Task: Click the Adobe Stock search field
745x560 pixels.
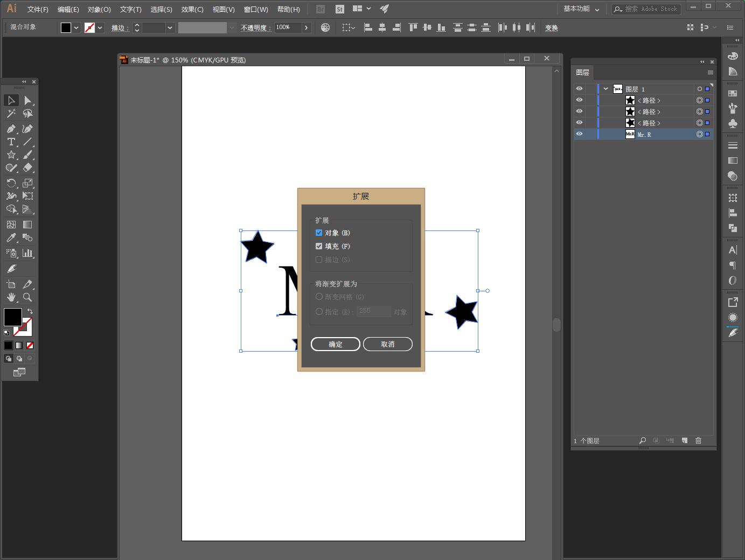Action: coord(651,9)
